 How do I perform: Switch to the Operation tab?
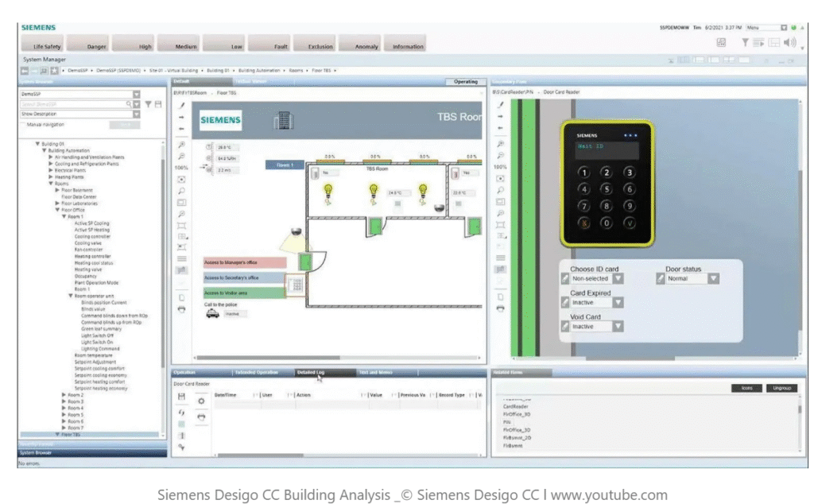(x=201, y=373)
